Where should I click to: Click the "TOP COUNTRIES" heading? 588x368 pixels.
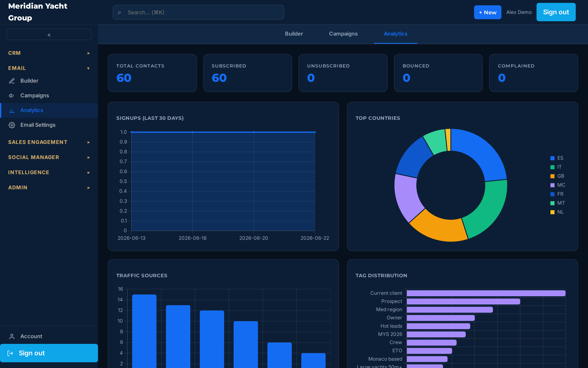click(x=378, y=118)
